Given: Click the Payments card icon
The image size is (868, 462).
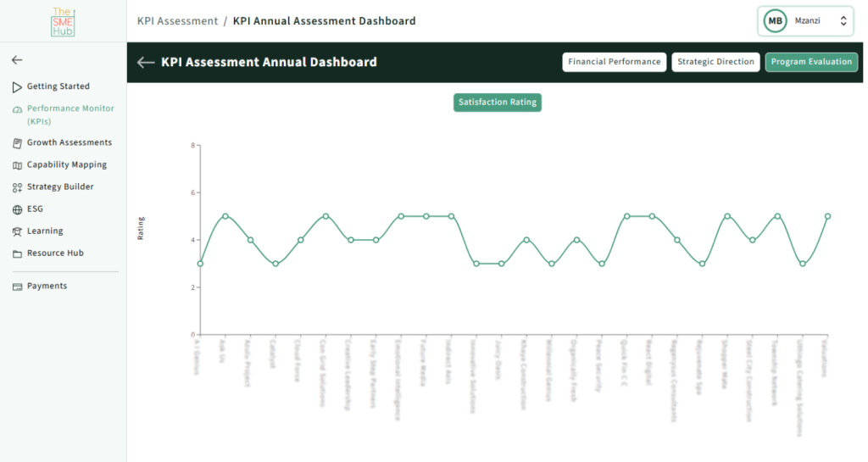Looking at the screenshot, I should (x=17, y=287).
